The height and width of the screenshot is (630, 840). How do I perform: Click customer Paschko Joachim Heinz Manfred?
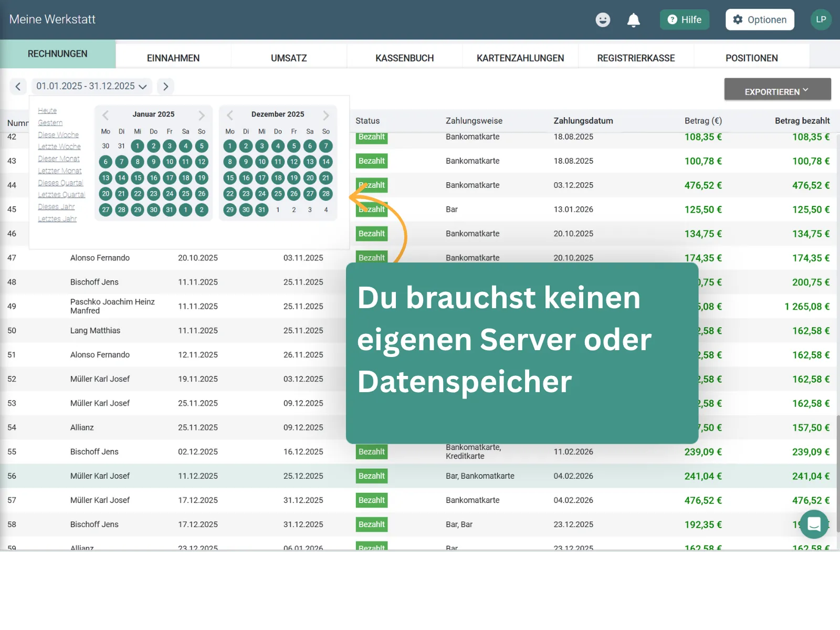coord(112,306)
